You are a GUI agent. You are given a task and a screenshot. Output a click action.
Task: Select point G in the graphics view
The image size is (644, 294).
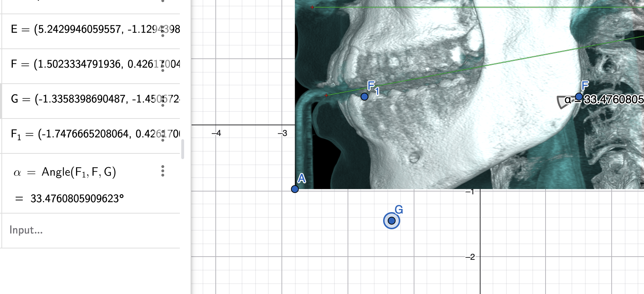click(x=392, y=221)
